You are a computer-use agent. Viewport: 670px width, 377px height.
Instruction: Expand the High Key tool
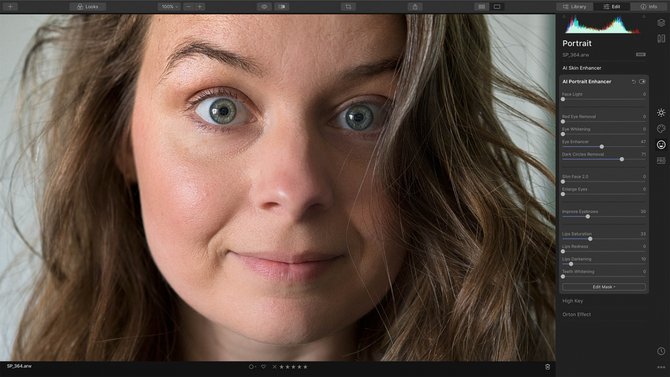(573, 301)
